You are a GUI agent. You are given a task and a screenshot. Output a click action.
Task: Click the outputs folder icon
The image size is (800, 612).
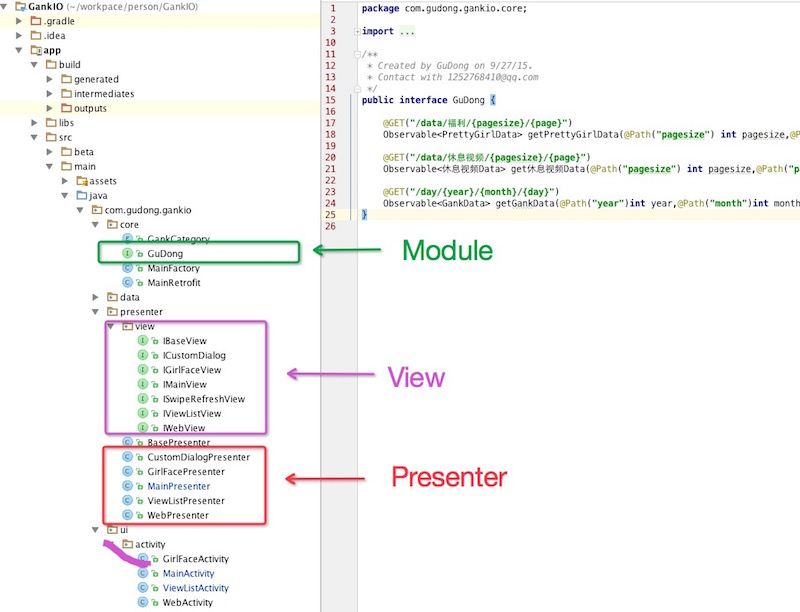pos(65,108)
